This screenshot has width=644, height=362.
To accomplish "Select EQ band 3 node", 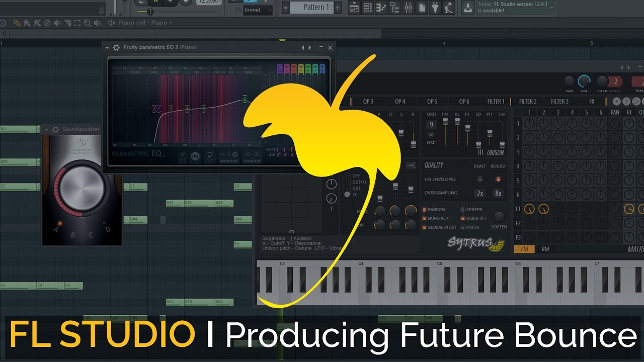I will pos(171,109).
